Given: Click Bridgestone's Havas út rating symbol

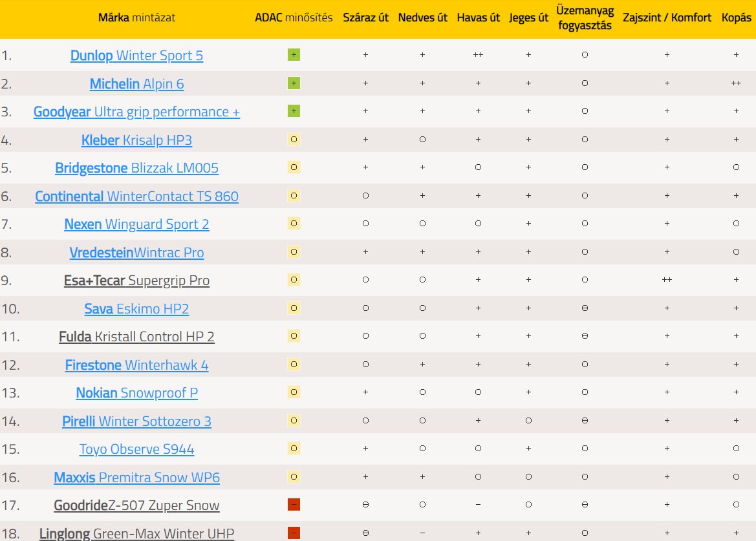Looking at the screenshot, I should click(479, 167).
